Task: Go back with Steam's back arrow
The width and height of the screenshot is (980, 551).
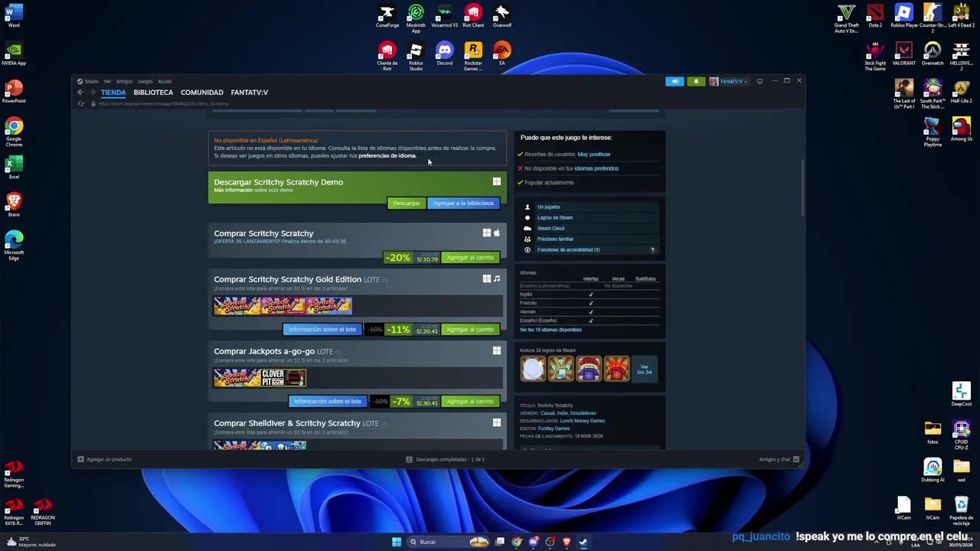Action: coord(80,93)
